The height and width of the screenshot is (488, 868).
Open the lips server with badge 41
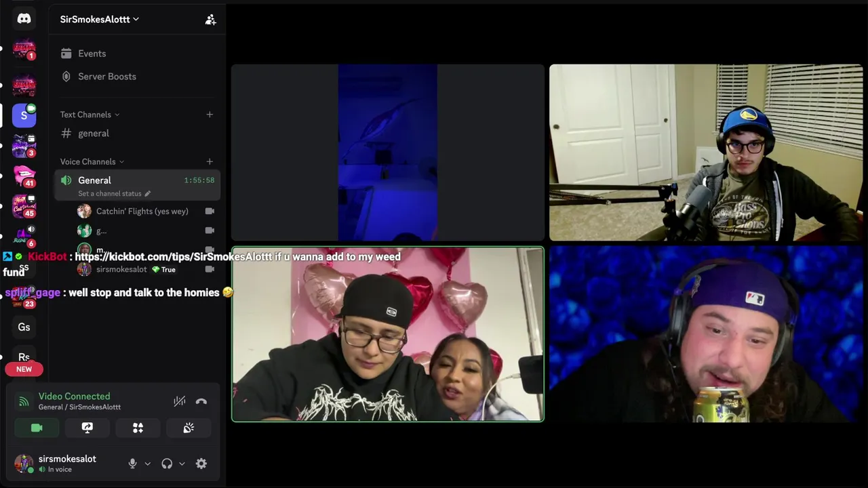coord(24,176)
